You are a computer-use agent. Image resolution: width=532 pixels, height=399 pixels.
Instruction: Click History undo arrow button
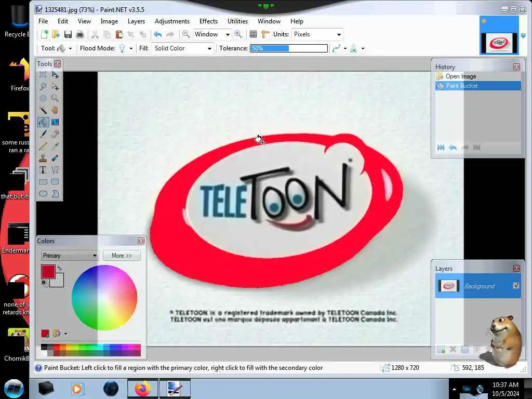point(453,147)
